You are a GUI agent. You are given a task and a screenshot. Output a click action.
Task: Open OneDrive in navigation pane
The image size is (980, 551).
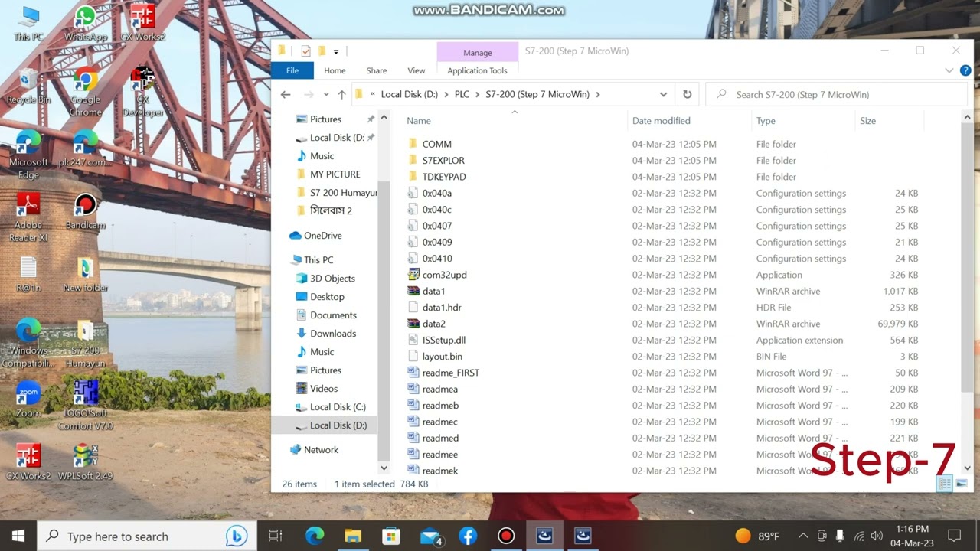tap(322, 236)
